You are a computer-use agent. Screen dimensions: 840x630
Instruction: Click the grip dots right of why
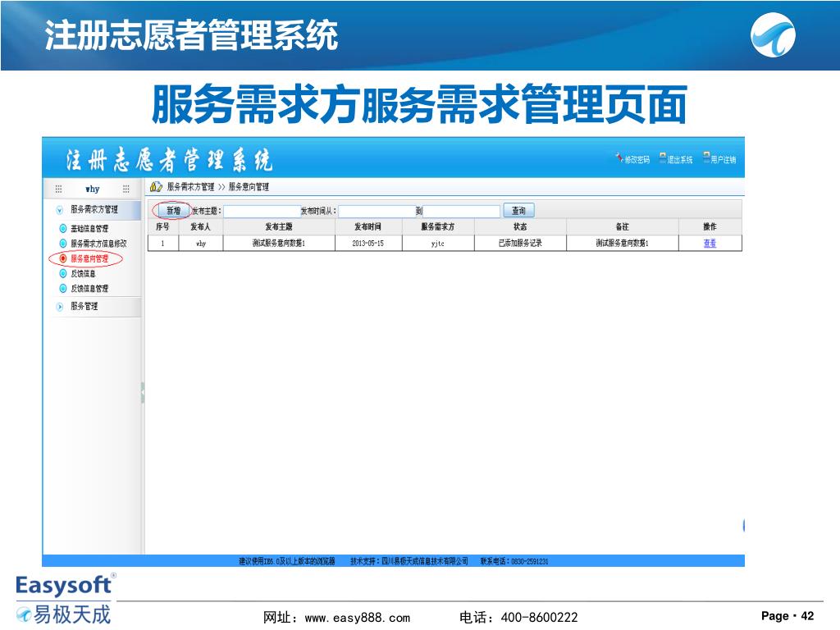pyautogui.click(x=126, y=189)
